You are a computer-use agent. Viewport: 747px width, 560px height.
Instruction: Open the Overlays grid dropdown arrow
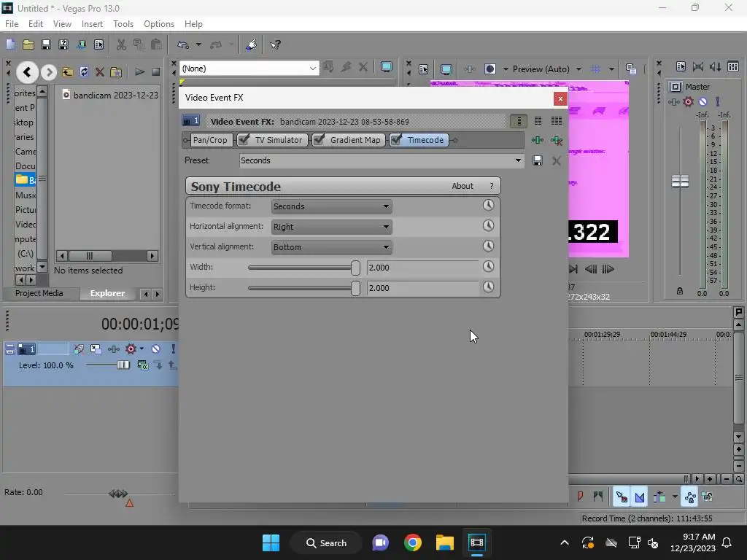[611, 69]
